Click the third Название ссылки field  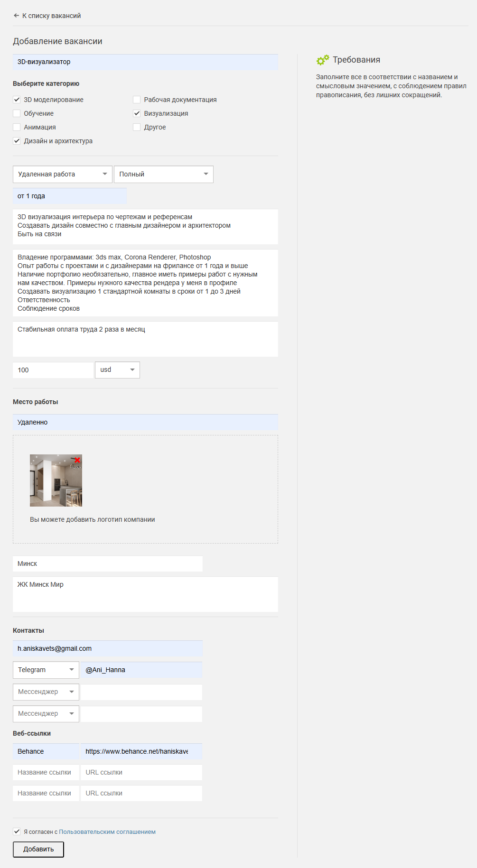pos(46,793)
